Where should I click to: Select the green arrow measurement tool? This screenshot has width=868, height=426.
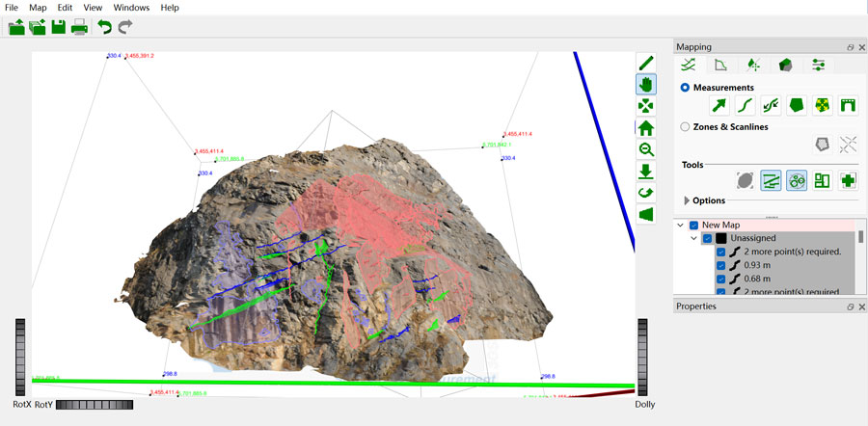[x=719, y=105]
